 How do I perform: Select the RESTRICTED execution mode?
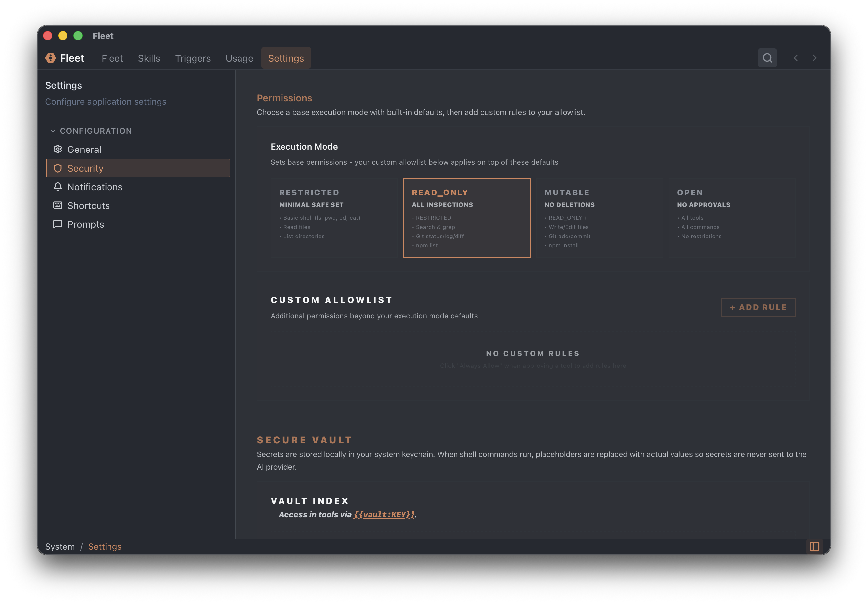pos(334,218)
